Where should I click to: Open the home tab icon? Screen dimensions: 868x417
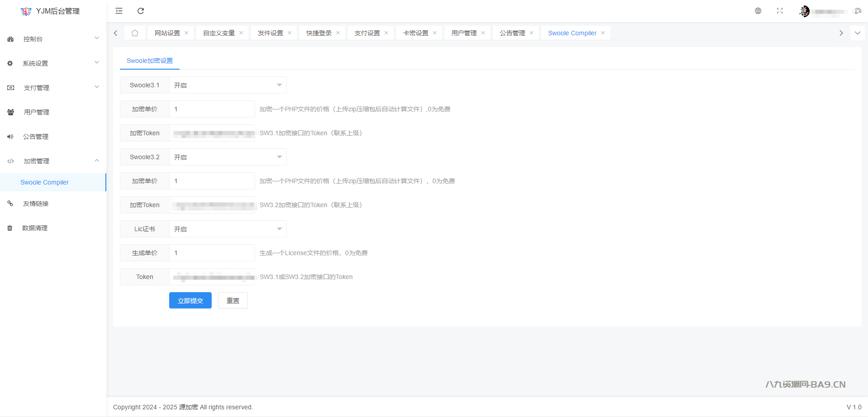point(135,33)
